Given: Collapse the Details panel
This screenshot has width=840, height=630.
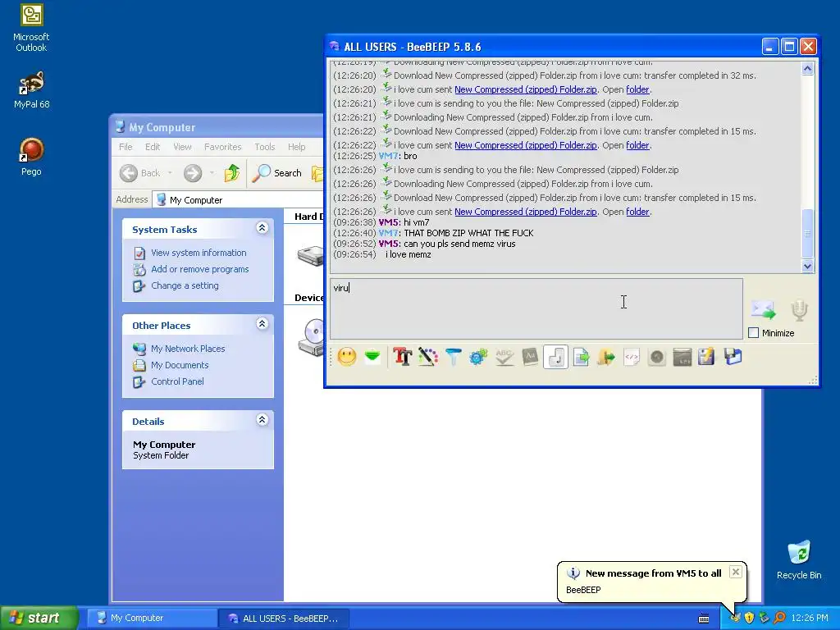Looking at the screenshot, I should tap(262, 420).
